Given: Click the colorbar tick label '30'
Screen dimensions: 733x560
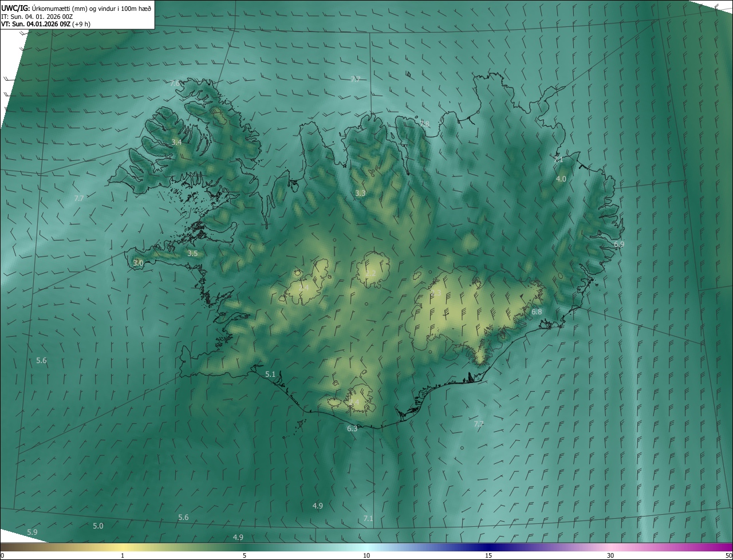Looking at the screenshot, I should tap(610, 555).
